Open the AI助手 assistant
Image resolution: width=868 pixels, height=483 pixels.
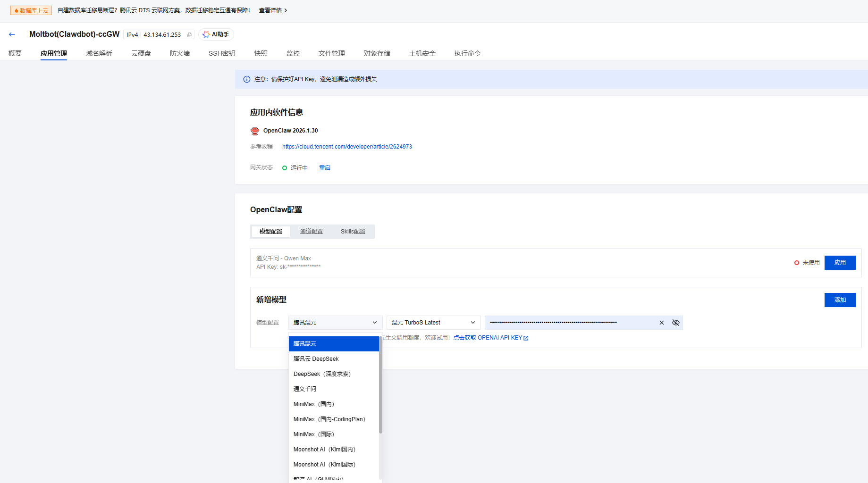click(x=216, y=34)
